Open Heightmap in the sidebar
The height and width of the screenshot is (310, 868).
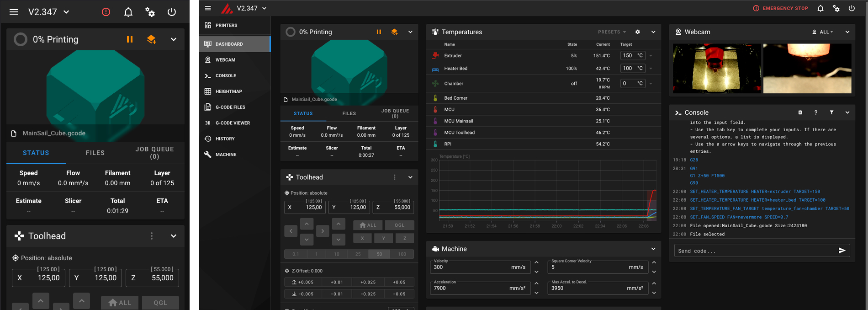coord(228,91)
